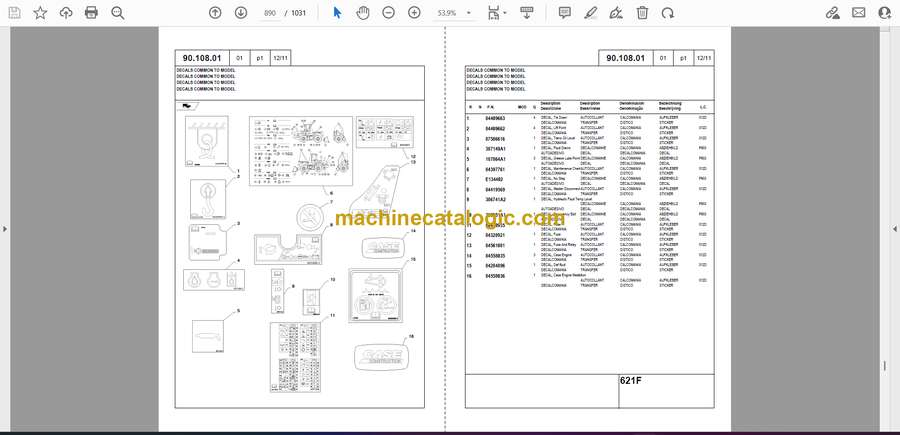Open the fill and sign pen tool
This screenshot has width=900, height=435.
click(x=616, y=13)
